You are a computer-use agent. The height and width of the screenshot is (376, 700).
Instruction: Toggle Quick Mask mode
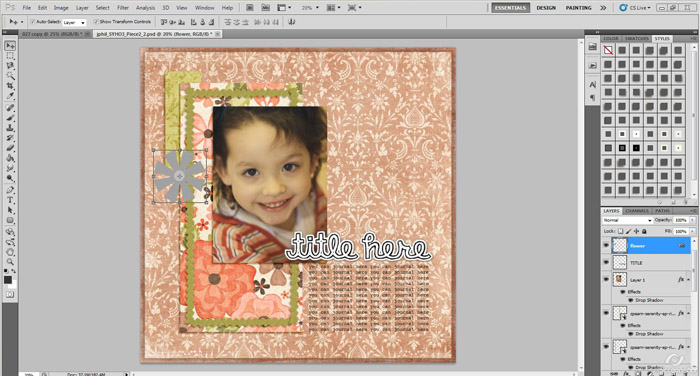coord(10,294)
